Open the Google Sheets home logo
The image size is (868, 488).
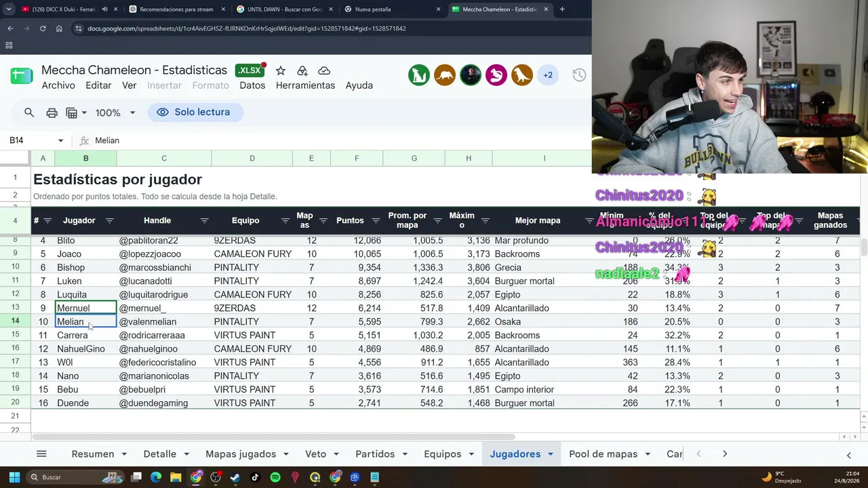(22, 75)
